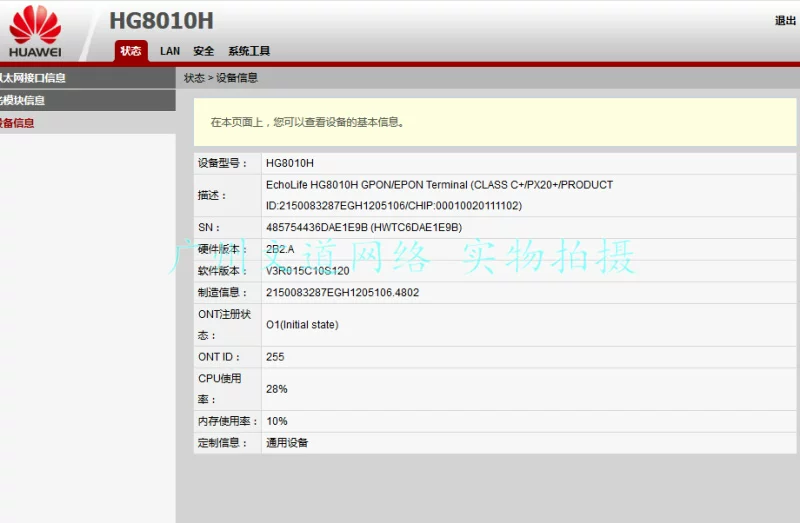Click customization value 通用设备
Image resolution: width=800 pixels, height=523 pixels.
click(287, 443)
